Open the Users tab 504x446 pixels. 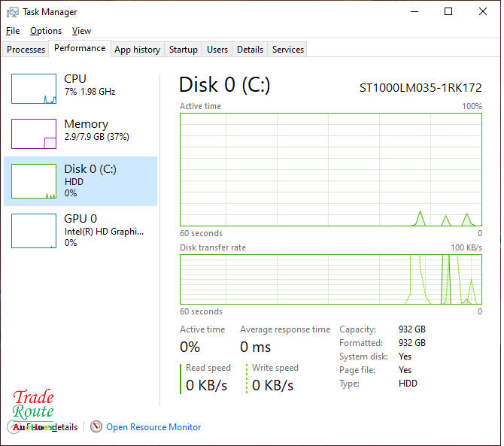pos(217,50)
